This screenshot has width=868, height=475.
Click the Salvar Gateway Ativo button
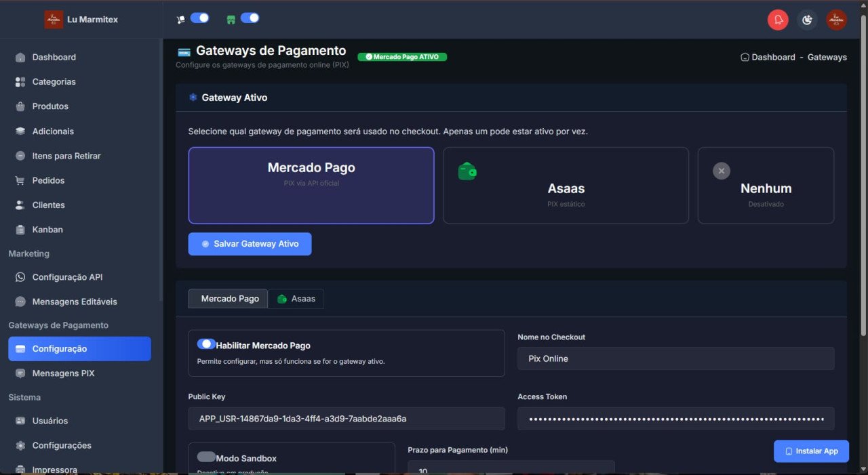tap(250, 244)
